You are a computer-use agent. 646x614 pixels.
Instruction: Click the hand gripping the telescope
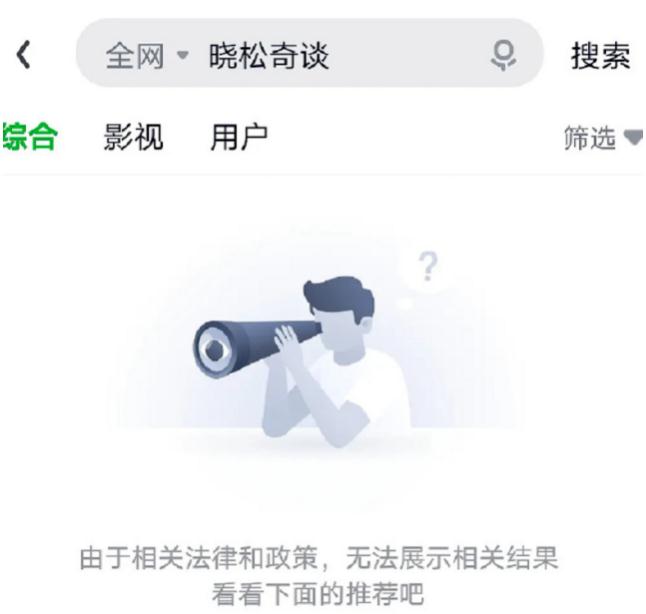coord(288,343)
